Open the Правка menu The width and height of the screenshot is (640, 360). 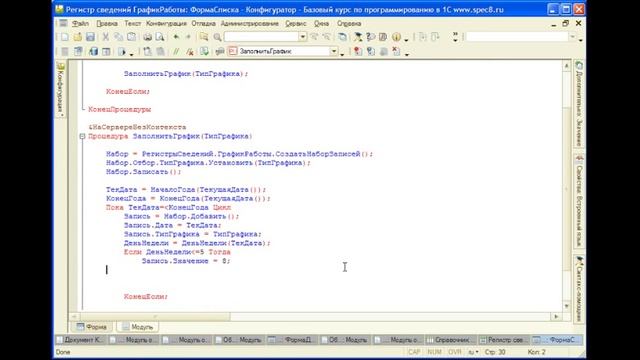pos(107,24)
